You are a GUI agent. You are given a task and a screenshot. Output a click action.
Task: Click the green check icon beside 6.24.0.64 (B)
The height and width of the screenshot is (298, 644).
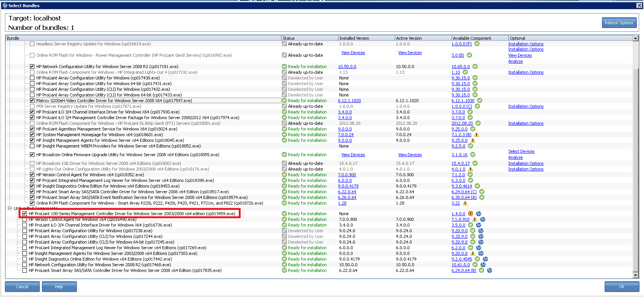pos(481,270)
